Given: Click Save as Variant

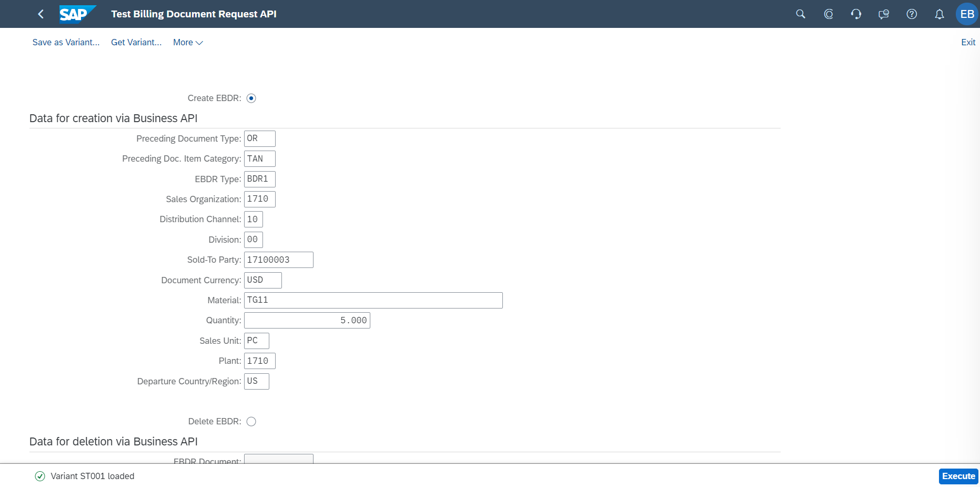Looking at the screenshot, I should click(x=66, y=43).
